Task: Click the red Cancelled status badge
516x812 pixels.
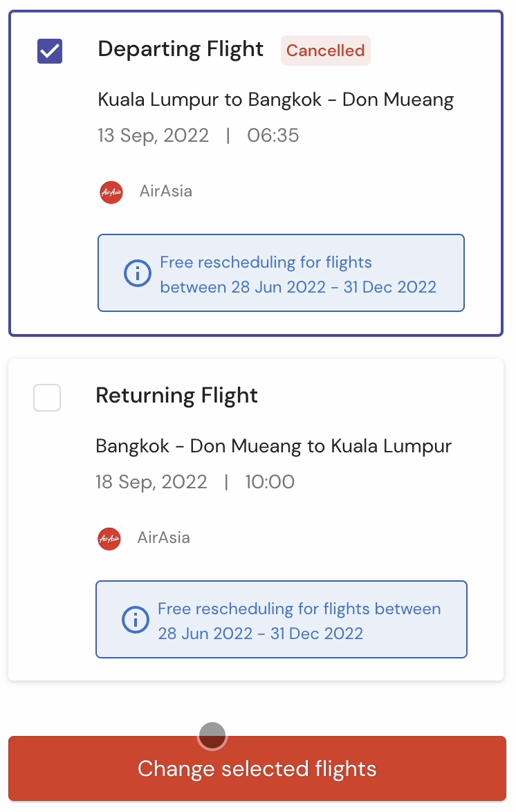Action: click(325, 50)
